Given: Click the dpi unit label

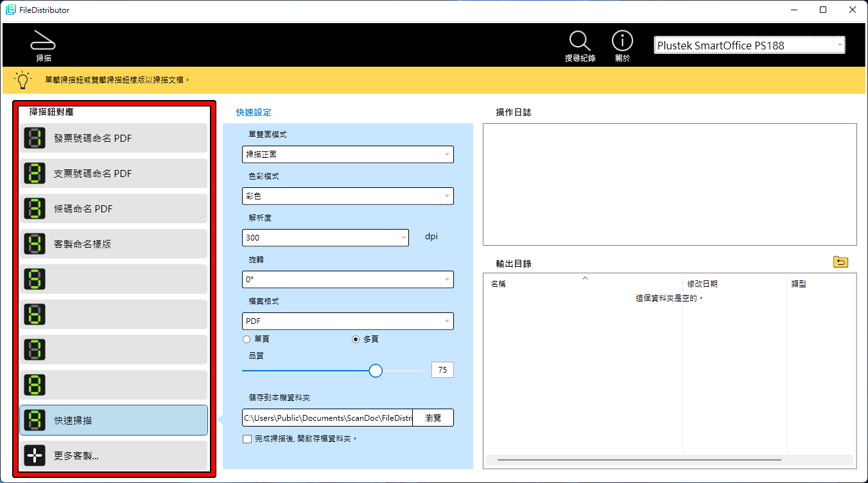Looking at the screenshot, I should pyautogui.click(x=432, y=237).
